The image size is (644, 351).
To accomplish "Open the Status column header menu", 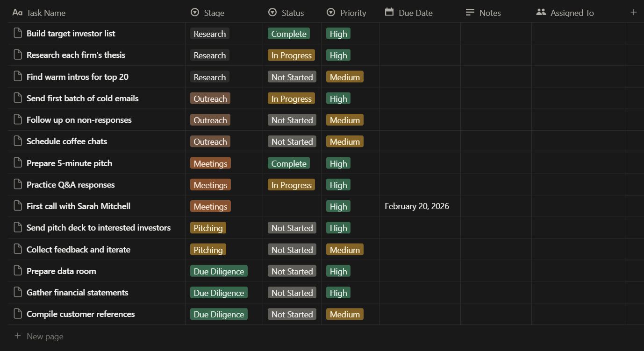I will 292,13.
